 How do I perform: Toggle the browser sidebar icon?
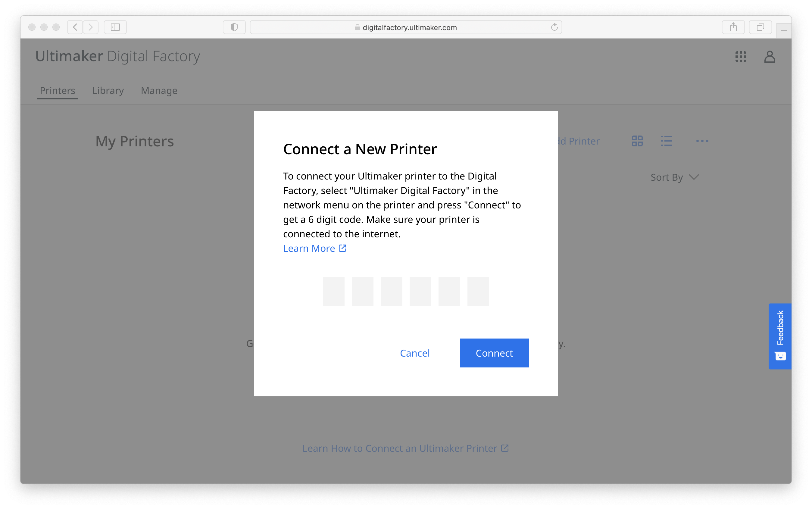click(x=115, y=27)
